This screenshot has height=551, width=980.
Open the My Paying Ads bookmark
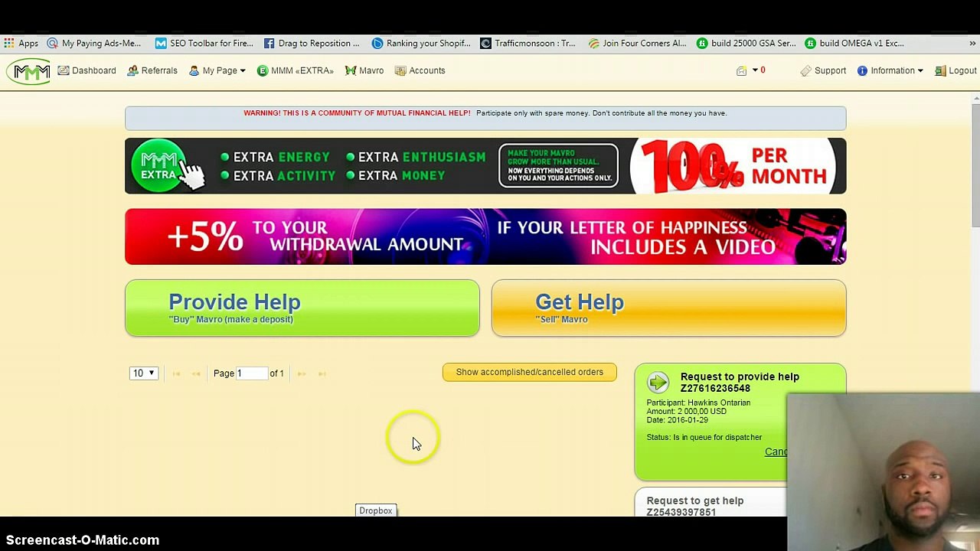94,44
